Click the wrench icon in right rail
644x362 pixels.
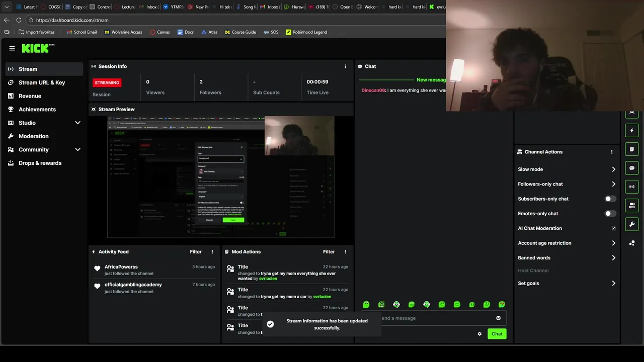(632, 224)
